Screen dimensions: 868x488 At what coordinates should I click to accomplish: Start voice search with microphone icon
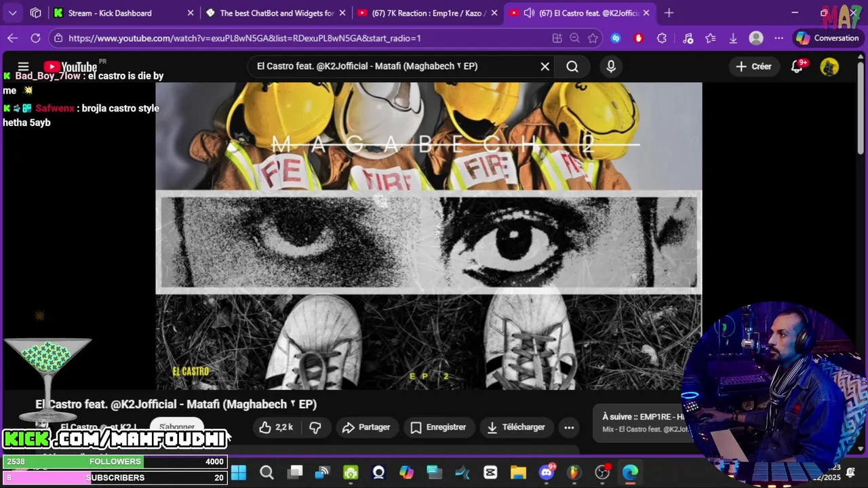tap(611, 66)
